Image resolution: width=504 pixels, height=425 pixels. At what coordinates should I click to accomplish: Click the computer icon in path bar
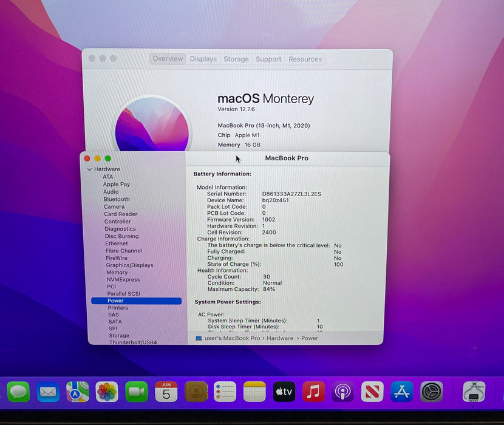pos(199,338)
